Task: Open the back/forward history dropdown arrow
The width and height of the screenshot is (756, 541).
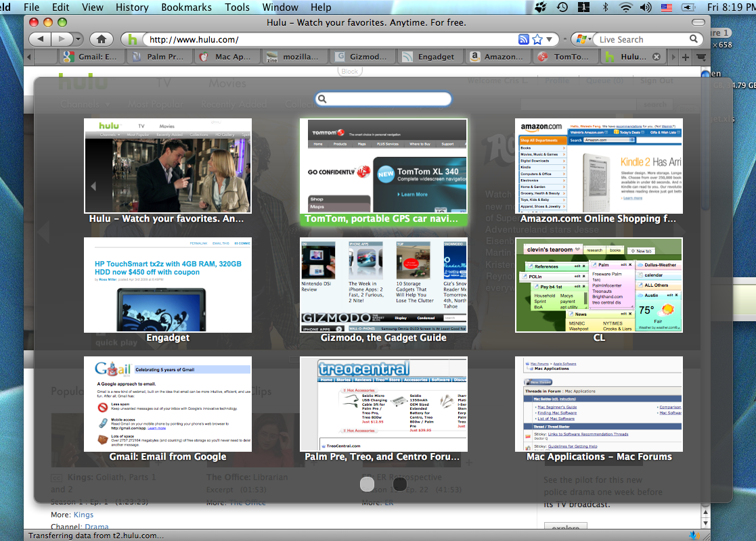Action: coord(78,39)
